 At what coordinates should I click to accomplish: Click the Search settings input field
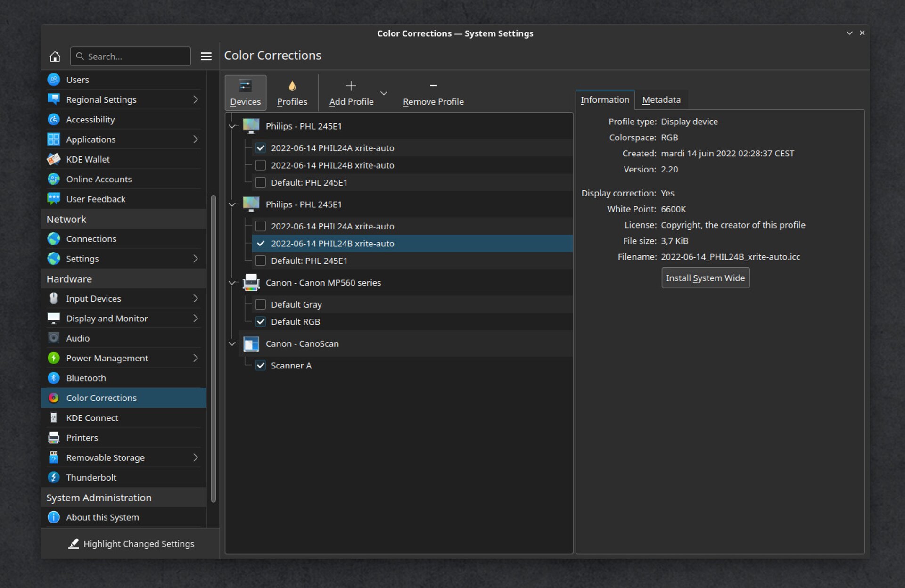coord(137,57)
